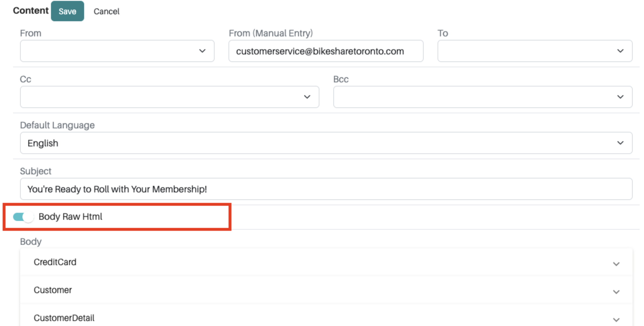Open the Default Language selector
Screen dimensions: 644x326
[326, 143]
